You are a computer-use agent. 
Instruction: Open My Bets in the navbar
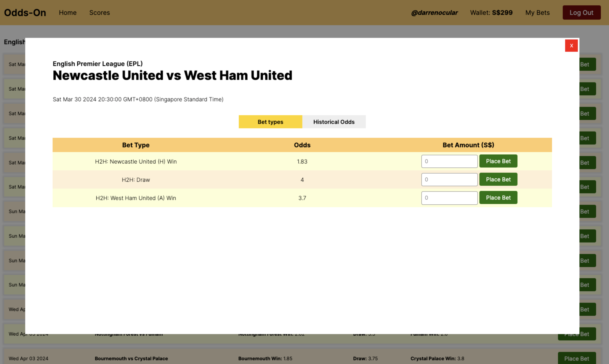point(537,12)
